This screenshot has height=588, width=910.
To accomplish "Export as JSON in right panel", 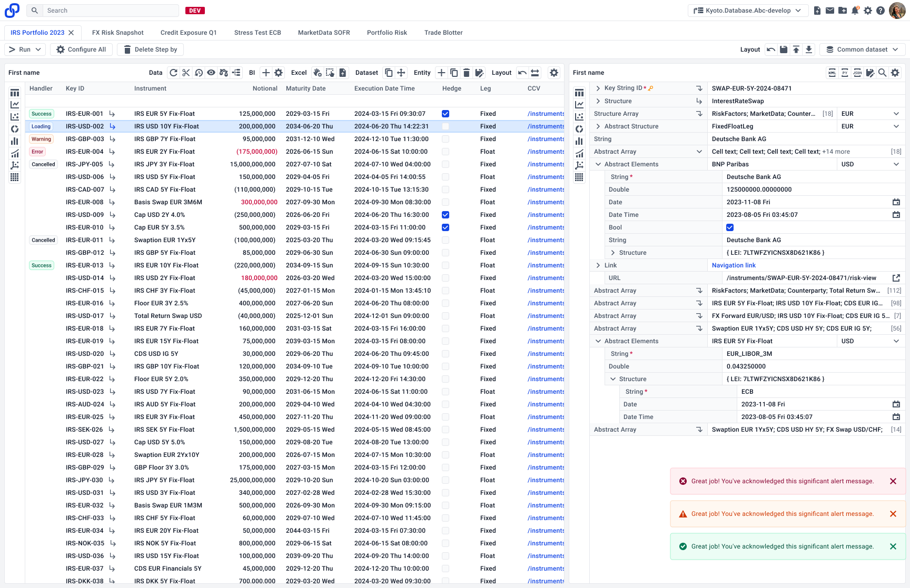I will click(x=857, y=73).
